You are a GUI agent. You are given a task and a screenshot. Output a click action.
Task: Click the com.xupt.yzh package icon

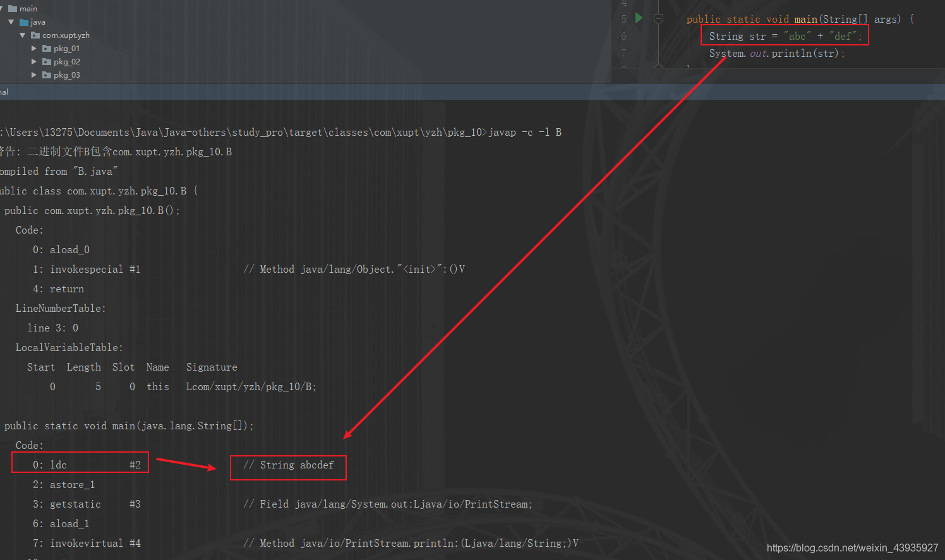tap(35, 35)
